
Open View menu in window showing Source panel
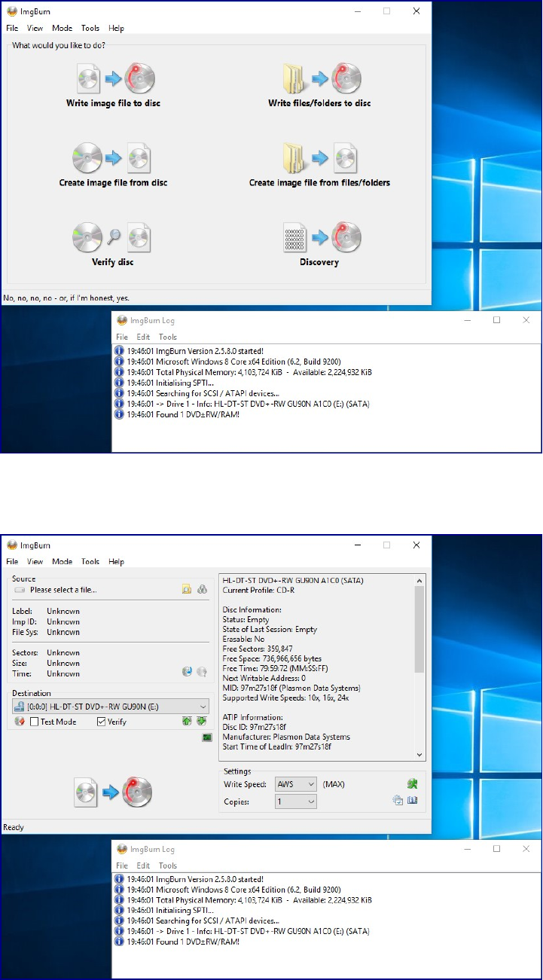click(x=35, y=561)
